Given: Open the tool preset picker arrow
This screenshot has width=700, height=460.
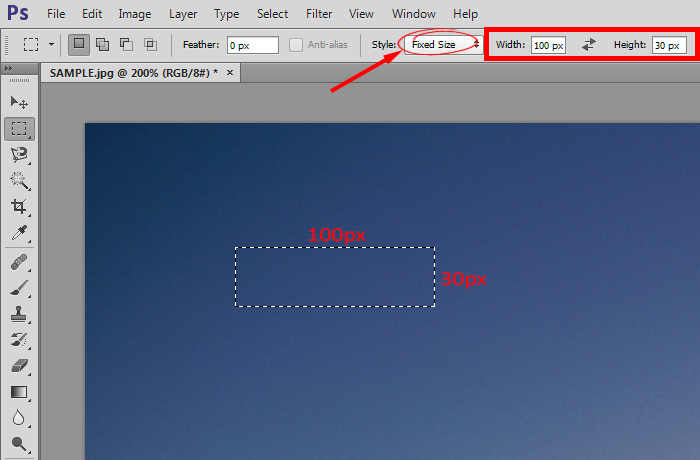Looking at the screenshot, I should 51,44.
